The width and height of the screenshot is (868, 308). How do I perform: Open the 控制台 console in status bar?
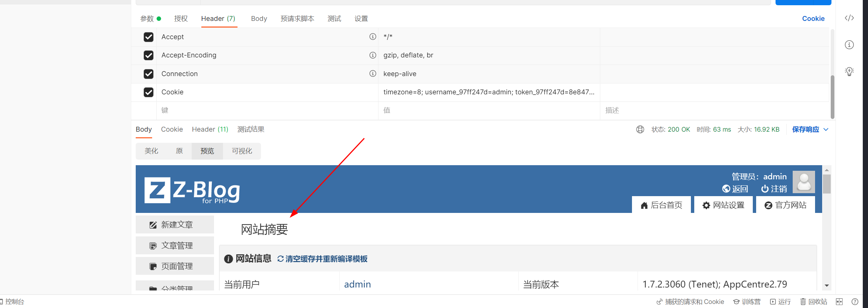coord(12,302)
